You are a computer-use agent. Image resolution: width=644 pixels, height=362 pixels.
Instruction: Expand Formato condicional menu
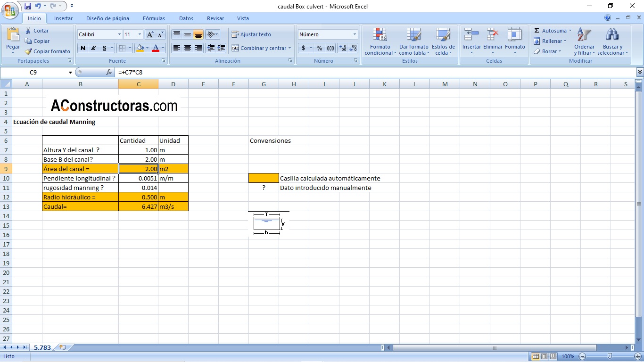coord(380,41)
